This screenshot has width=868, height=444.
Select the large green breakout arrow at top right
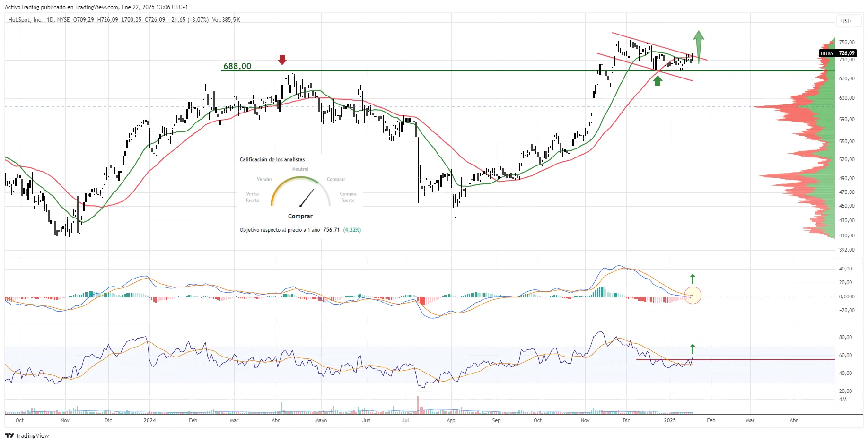(699, 46)
